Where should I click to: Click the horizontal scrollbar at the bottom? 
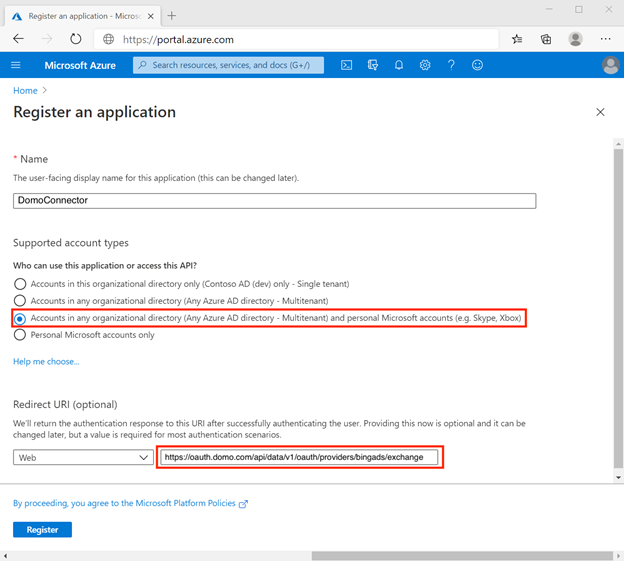coord(462,555)
